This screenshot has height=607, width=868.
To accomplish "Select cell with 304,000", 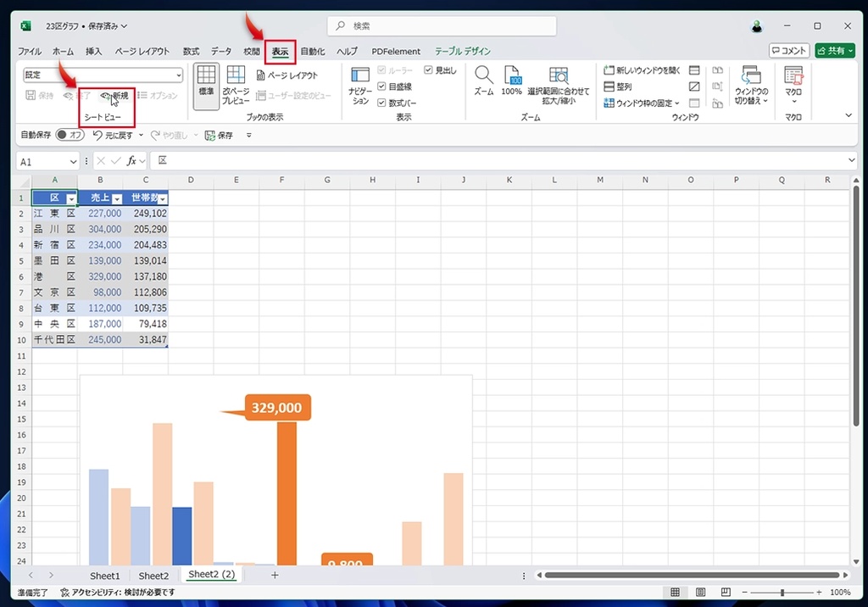I will pyautogui.click(x=100, y=229).
